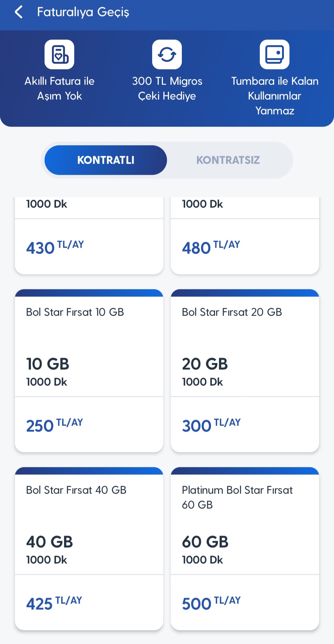Select Platinum Bol Star Fırsat 60 GB card
Viewport: 334px width, 644px height.
(245, 549)
